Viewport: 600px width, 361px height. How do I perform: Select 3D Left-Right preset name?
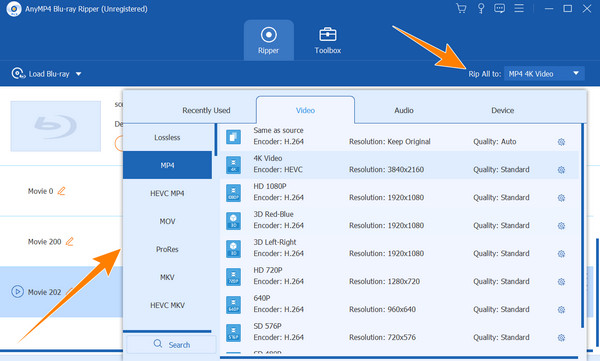(275, 242)
